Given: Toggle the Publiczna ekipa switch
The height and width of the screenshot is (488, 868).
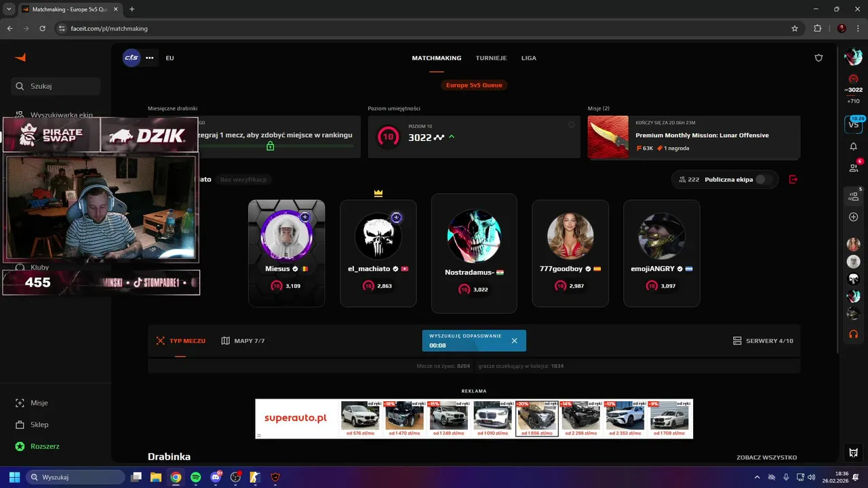Looking at the screenshot, I should [764, 180].
